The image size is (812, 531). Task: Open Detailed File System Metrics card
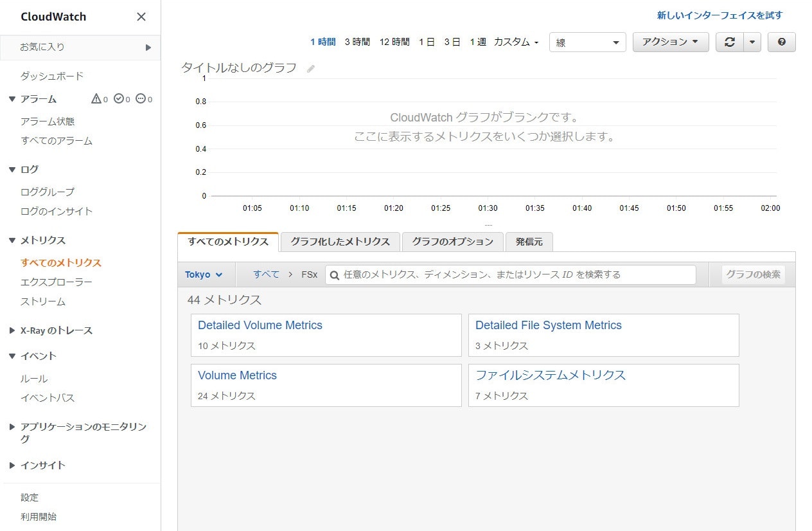[x=604, y=335]
